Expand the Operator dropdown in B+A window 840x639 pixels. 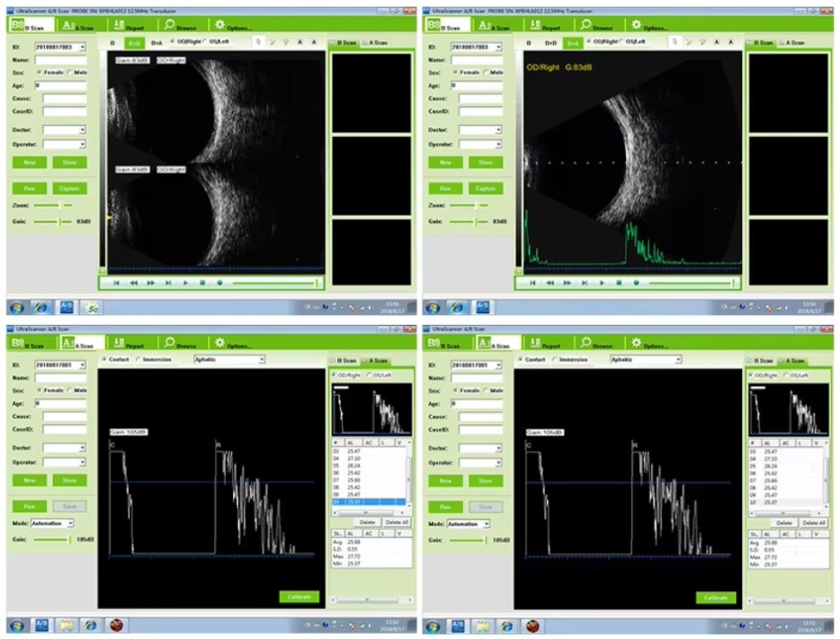click(499, 144)
